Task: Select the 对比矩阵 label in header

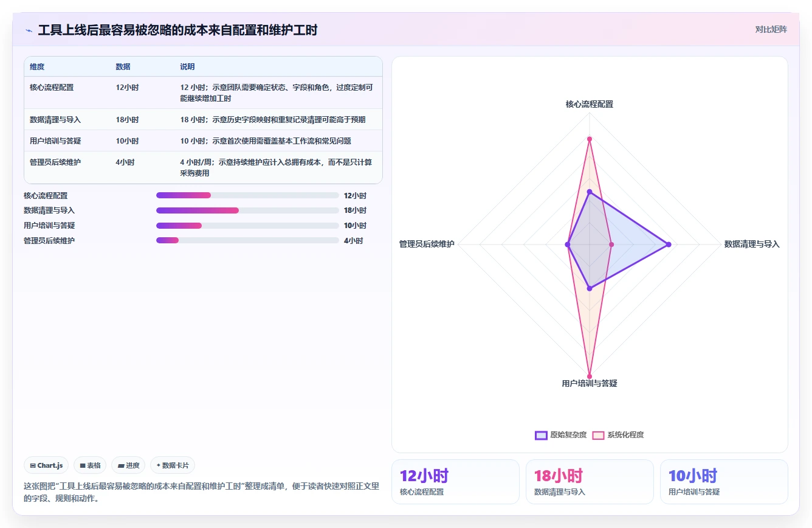Action: 771,29
